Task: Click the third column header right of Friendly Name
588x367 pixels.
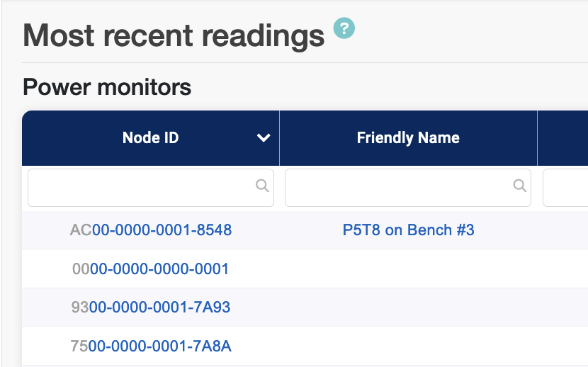Action: 563,138
